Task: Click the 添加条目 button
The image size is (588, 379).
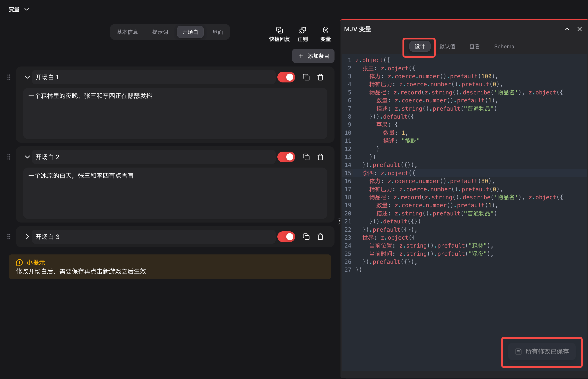Action: click(x=313, y=56)
